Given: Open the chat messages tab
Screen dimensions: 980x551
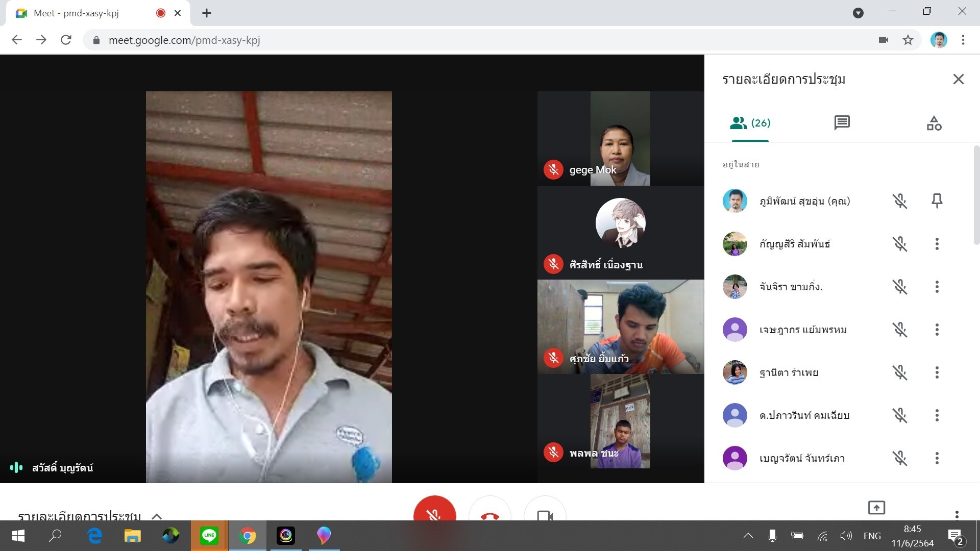Looking at the screenshot, I should (842, 122).
